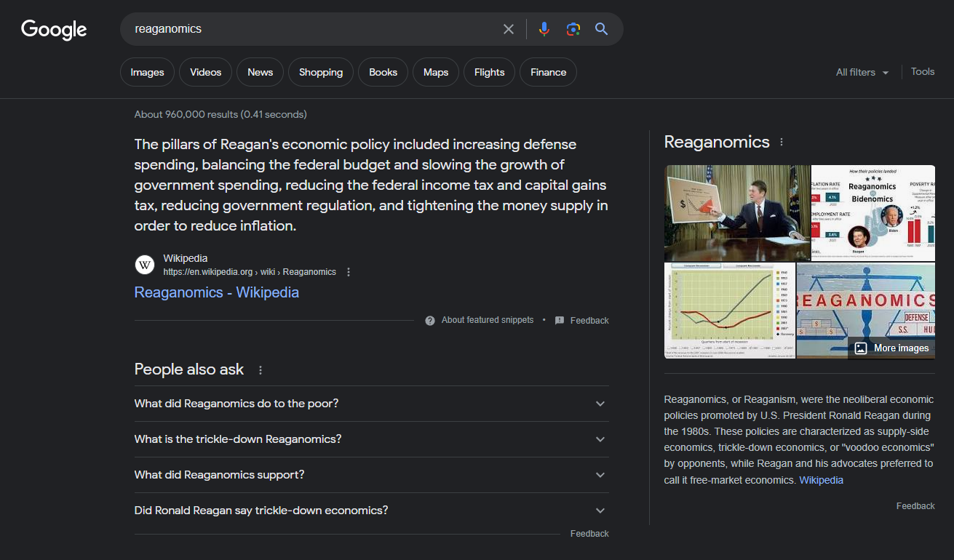954x560 pixels.
Task: Click About featured snippets link
Action: click(x=488, y=320)
